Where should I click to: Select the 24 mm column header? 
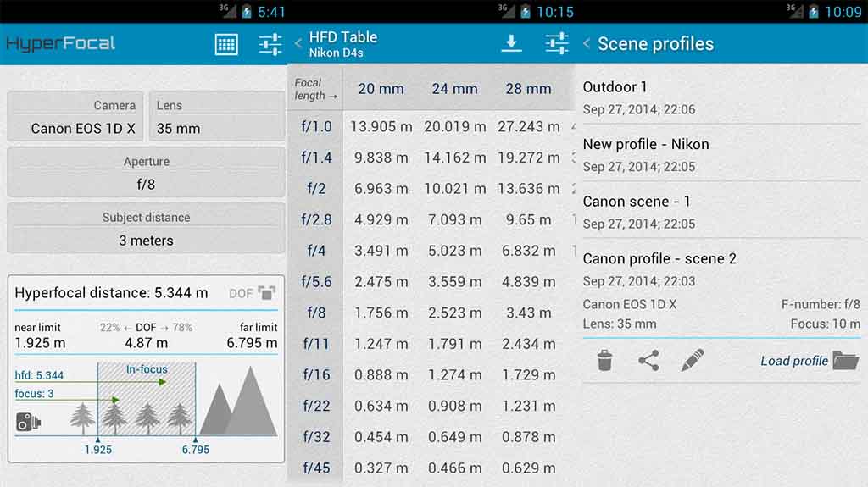click(453, 89)
